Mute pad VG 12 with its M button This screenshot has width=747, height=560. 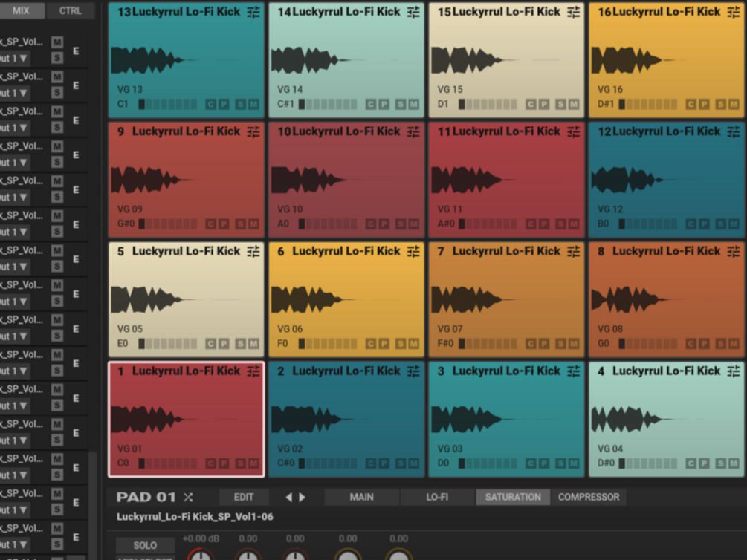[x=734, y=224]
